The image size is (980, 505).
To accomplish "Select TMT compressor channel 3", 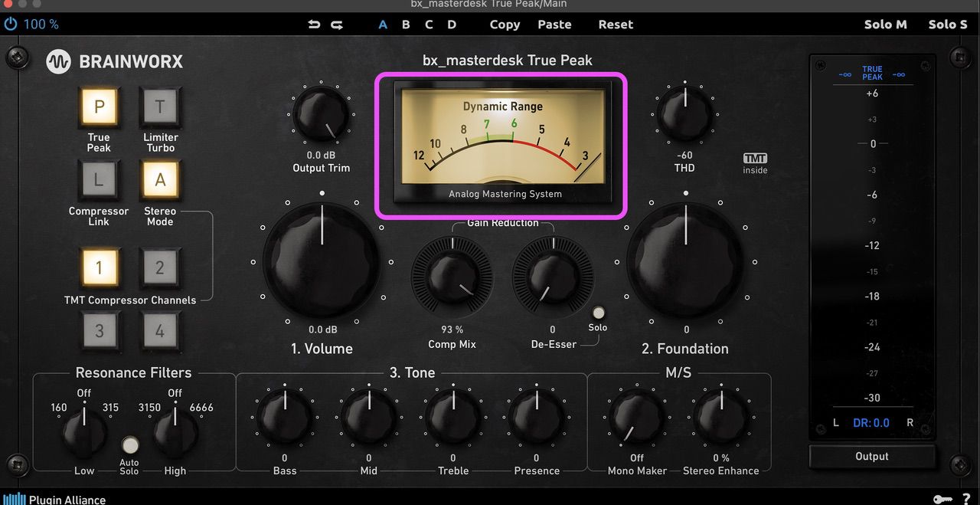I will (x=99, y=333).
